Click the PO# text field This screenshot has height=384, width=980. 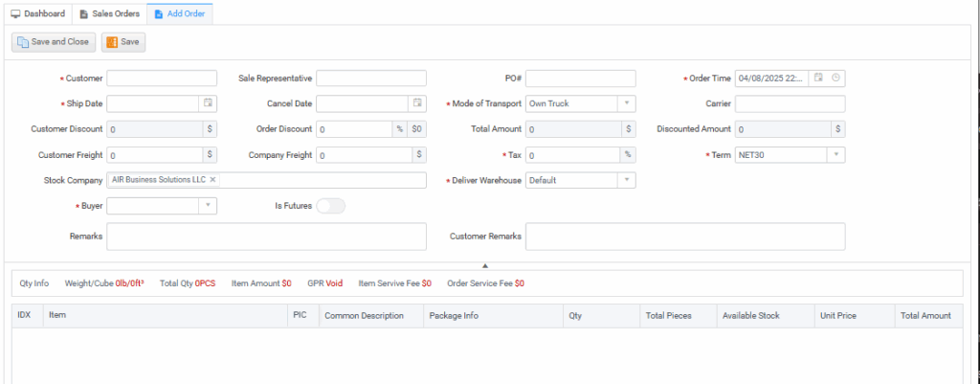point(580,79)
